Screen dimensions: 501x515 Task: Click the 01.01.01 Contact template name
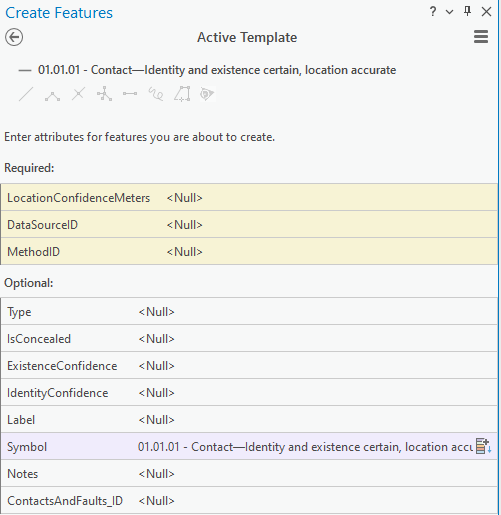click(x=217, y=70)
